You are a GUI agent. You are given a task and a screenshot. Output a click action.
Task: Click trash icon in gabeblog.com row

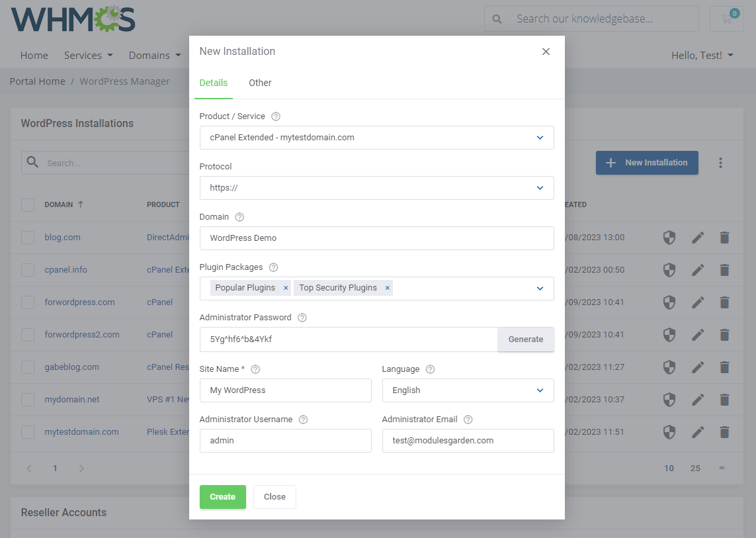point(724,367)
